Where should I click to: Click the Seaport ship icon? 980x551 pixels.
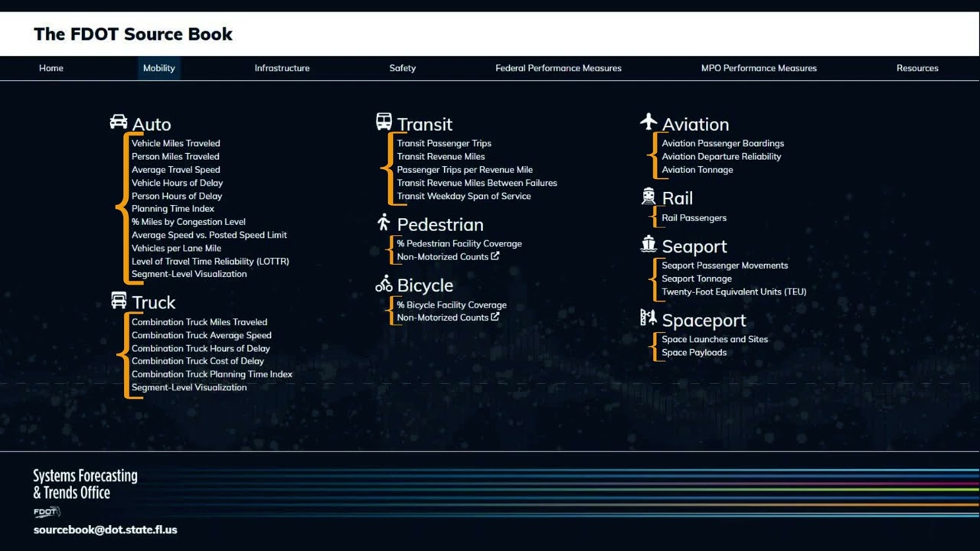(x=648, y=244)
